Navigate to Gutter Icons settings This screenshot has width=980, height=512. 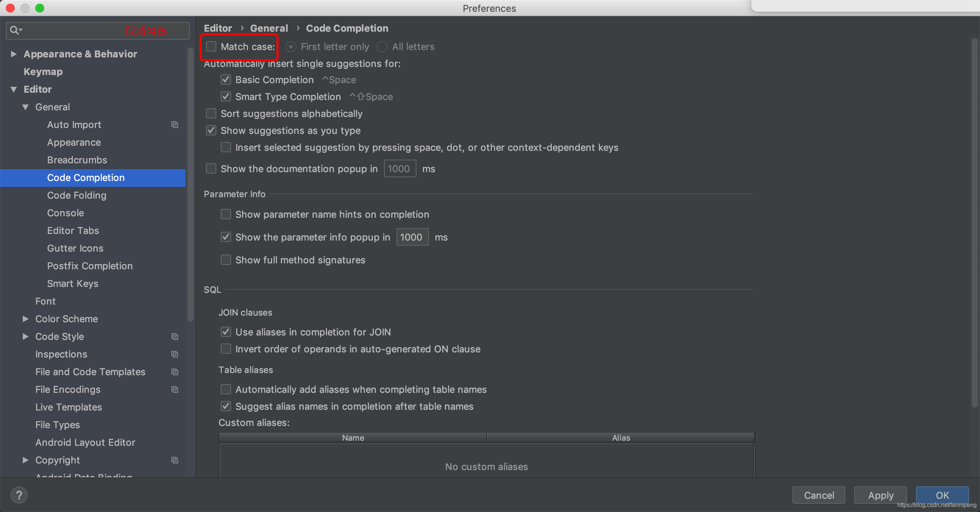point(74,248)
